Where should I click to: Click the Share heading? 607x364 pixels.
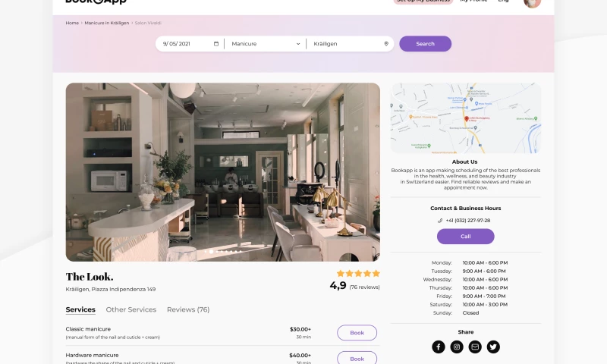click(465, 332)
